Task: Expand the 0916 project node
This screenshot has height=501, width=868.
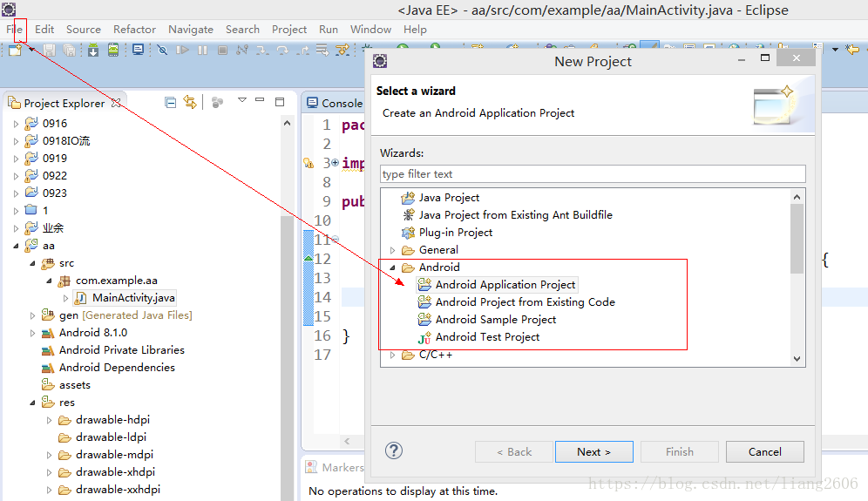Action: click(x=16, y=124)
